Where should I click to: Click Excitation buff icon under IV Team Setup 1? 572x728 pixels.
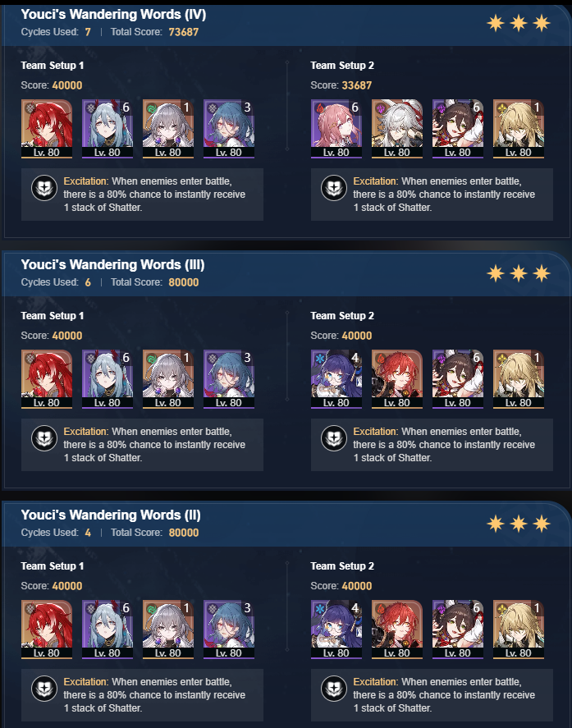44,189
